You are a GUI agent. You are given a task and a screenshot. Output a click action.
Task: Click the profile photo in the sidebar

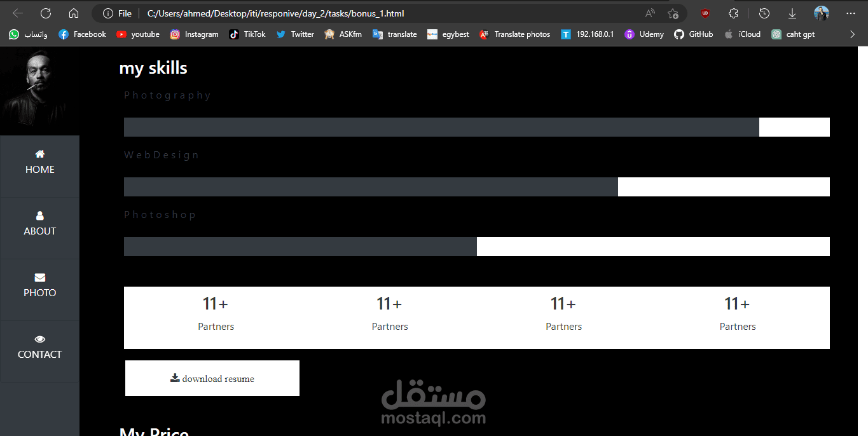tap(39, 90)
